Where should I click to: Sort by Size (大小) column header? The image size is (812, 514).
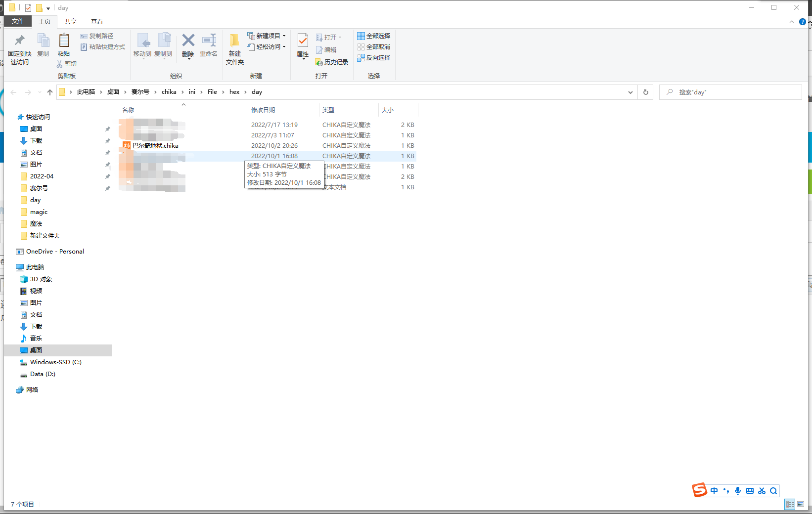click(x=398, y=110)
